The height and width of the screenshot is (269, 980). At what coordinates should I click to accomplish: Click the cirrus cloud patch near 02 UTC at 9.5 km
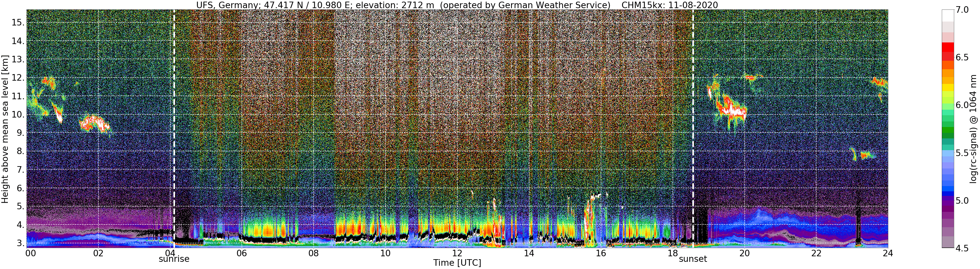pos(94,123)
